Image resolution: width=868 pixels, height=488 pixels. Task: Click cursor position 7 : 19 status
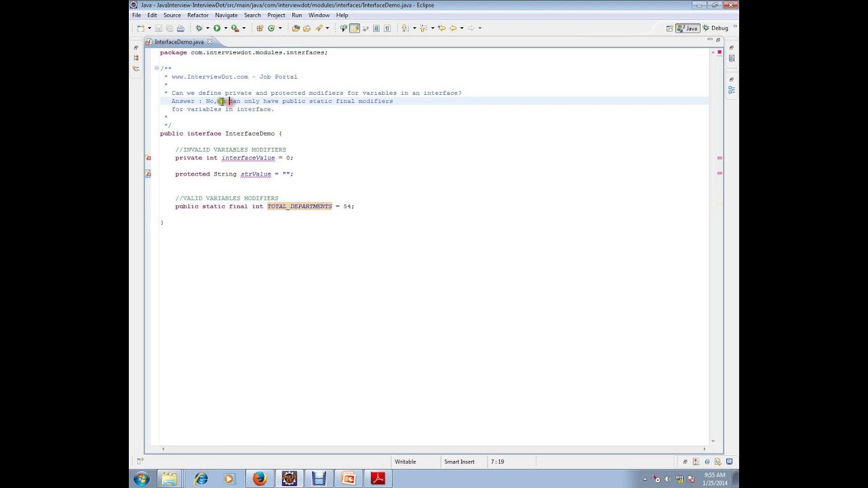coord(497,462)
